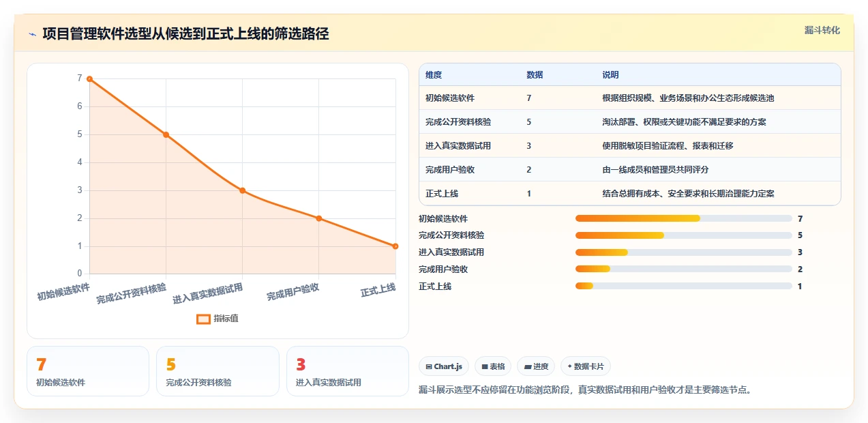Click the 表格 tag
The width and height of the screenshot is (868, 423).
[x=493, y=366]
